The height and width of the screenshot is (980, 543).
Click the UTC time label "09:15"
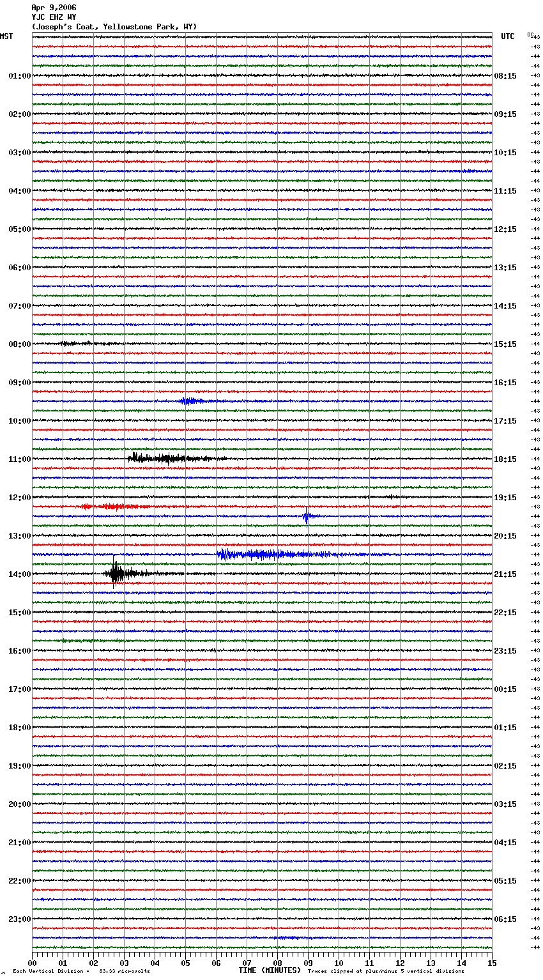pyautogui.click(x=505, y=114)
